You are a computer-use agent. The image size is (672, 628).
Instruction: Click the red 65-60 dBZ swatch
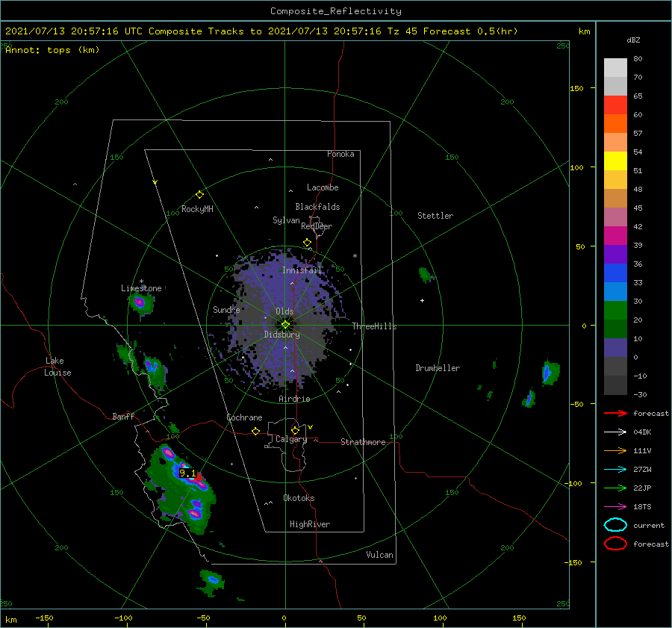615,105
